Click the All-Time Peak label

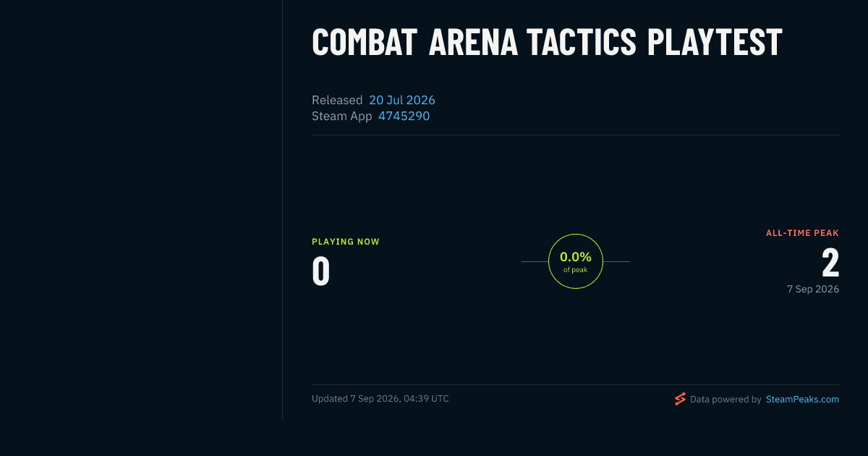tap(802, 233)
